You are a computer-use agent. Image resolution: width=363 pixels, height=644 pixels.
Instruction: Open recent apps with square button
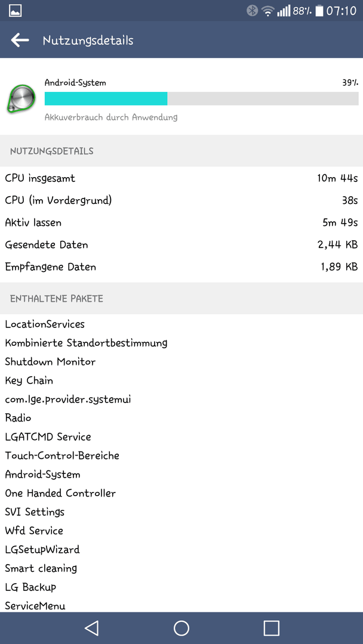tap(271, 628)
